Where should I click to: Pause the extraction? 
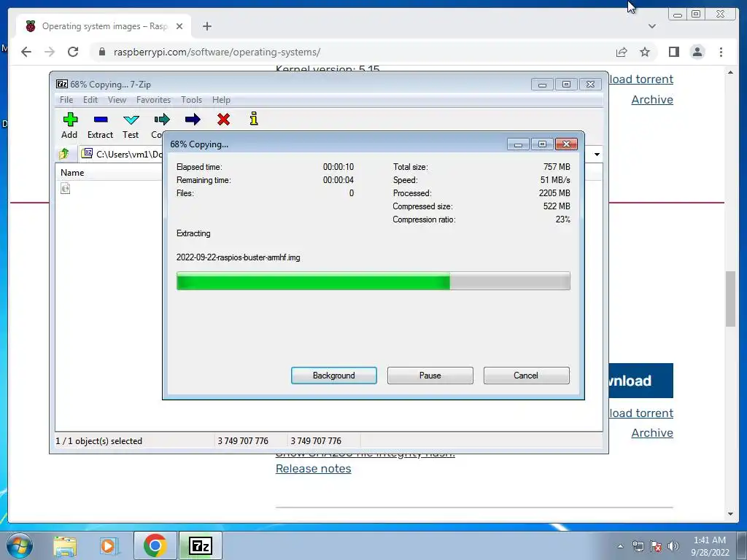(x=430, y=376)
